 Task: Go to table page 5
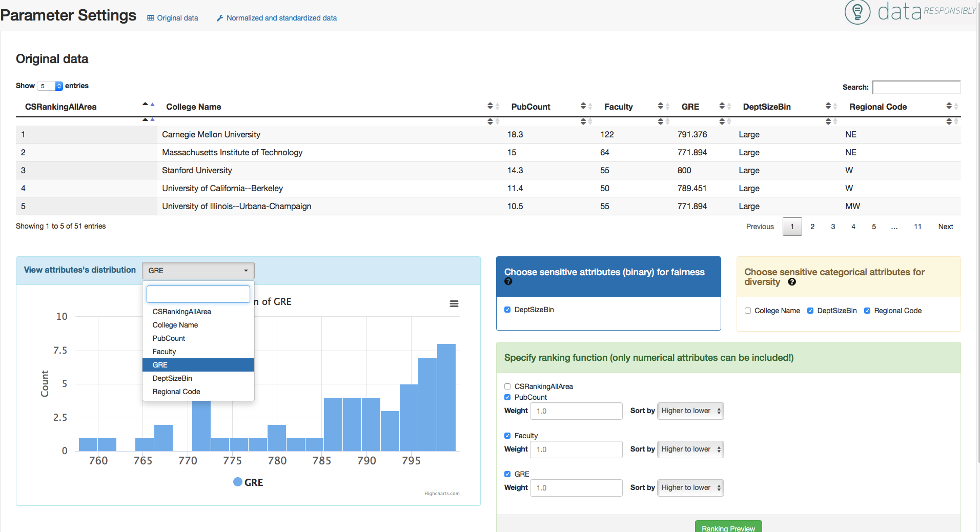point(874,227)
